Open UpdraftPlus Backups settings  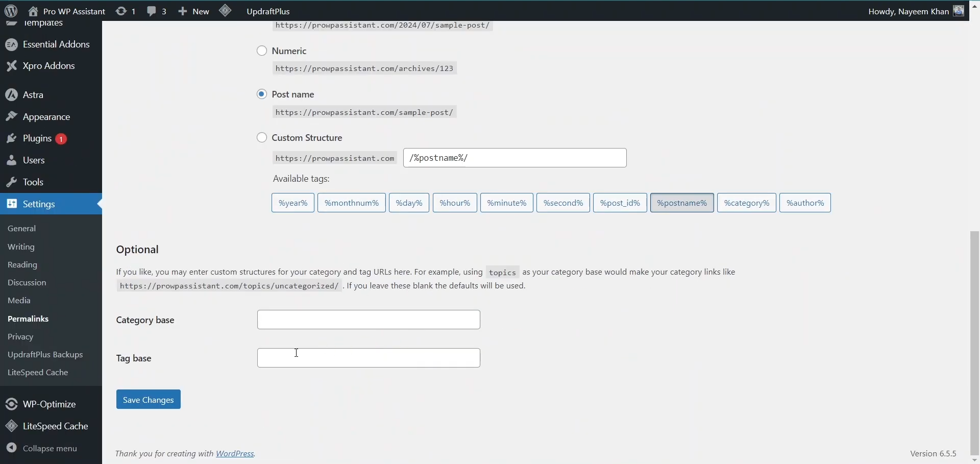tap(45, 354)
